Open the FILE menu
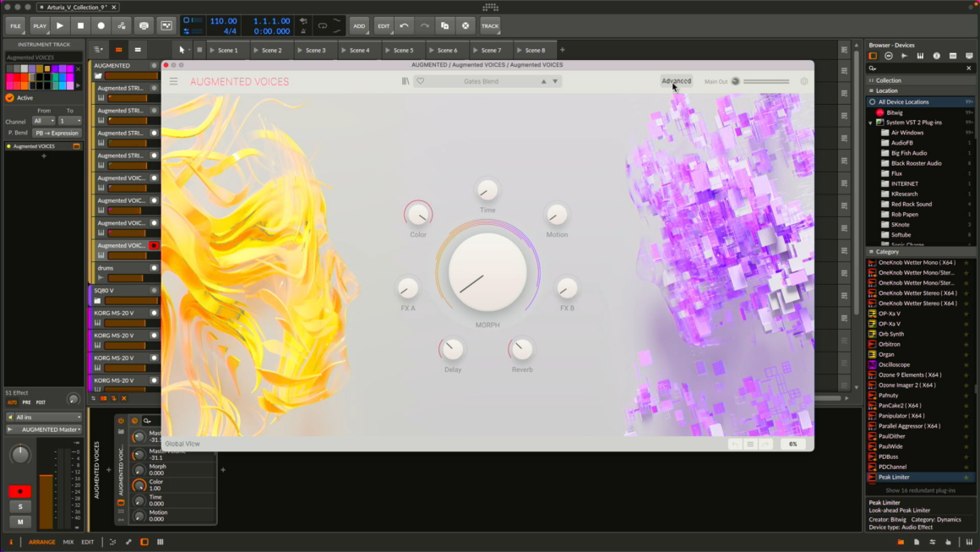This screenshot has width=980, height=552. click(15, 26)
